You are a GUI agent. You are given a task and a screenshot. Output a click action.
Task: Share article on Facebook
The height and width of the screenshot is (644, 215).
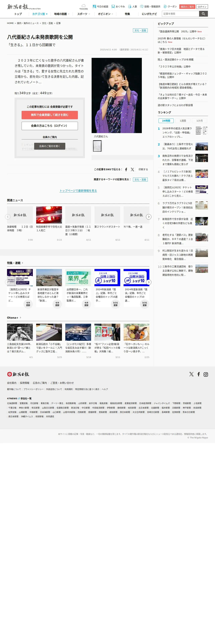[126, 170]
